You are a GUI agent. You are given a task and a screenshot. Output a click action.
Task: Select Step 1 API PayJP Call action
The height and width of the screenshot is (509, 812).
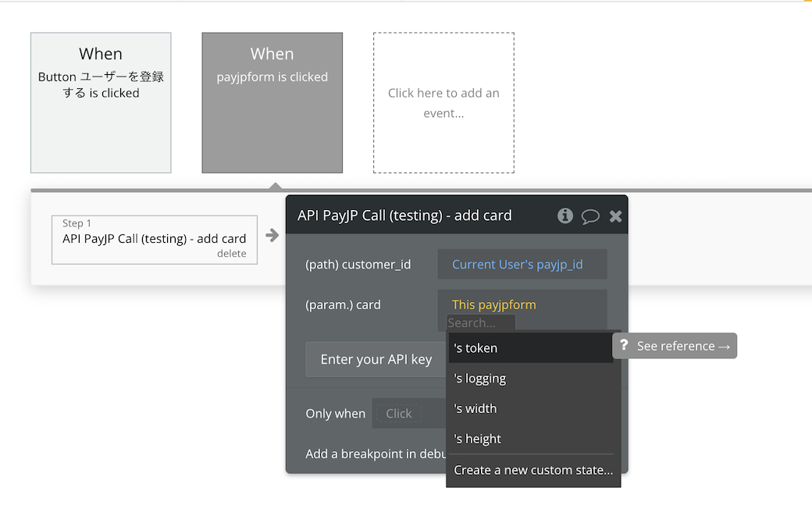point(155,240)
